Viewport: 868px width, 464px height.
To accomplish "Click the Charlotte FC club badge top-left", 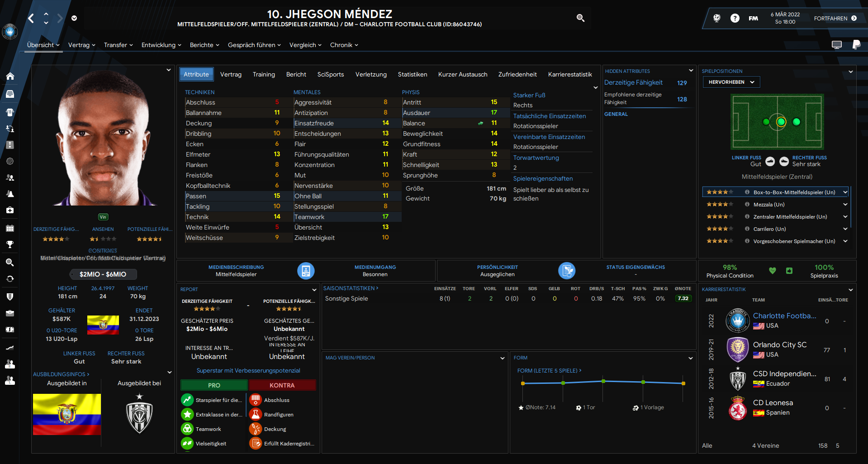I will (x=9, y=32).
